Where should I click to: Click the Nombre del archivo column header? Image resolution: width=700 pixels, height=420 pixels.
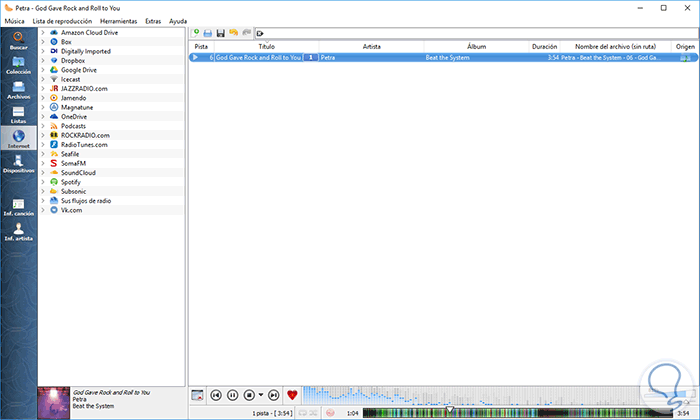click(x=616, y=46)
